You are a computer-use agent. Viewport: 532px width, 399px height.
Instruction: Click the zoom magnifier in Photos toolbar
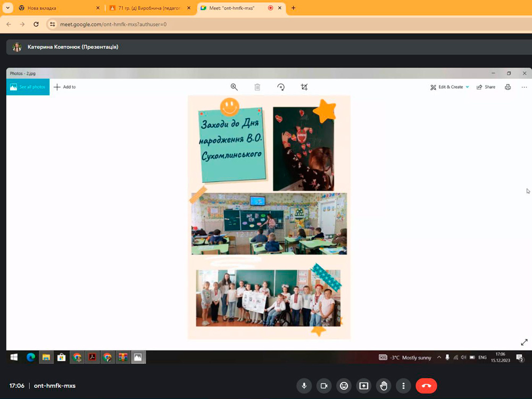pos(234,87)
